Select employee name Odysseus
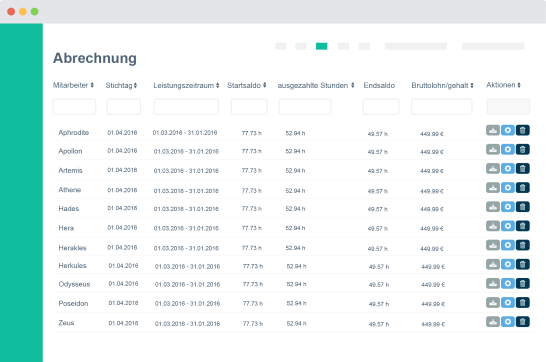 point(74,284)
